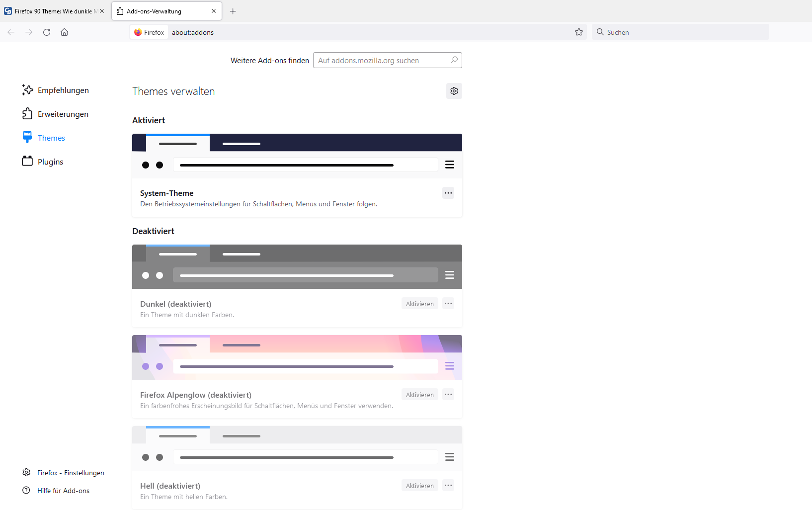Open more options for System-Theme

pyautogui.click(x=448, y=193)
